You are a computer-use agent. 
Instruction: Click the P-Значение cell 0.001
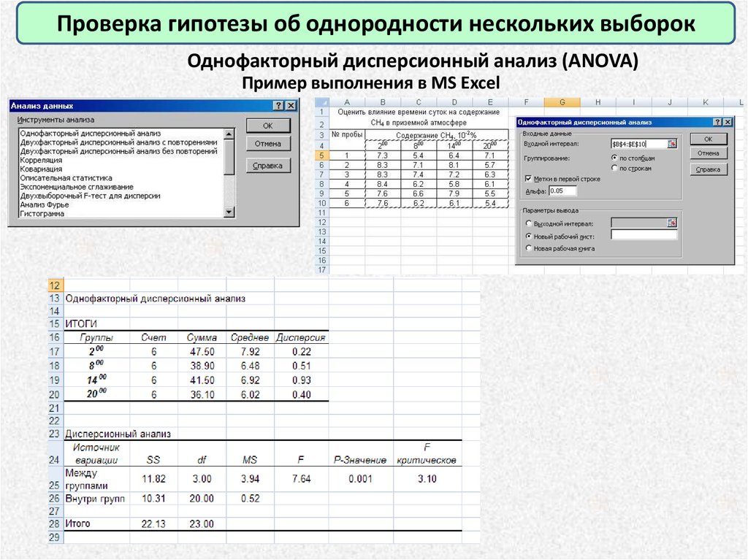pyautogui.click(x=360, y=478)
